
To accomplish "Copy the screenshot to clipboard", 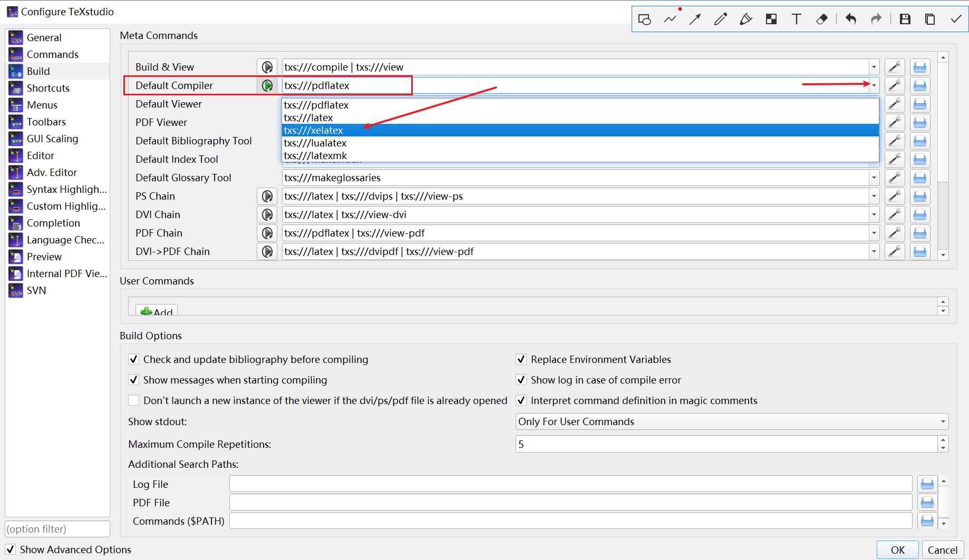I will [x=930, y=19].
